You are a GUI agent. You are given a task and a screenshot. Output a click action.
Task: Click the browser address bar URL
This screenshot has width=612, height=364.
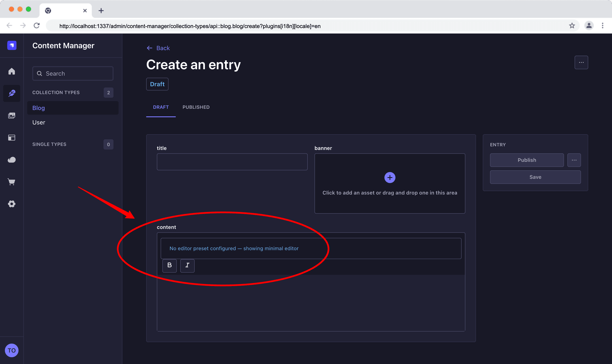(190, 26)
